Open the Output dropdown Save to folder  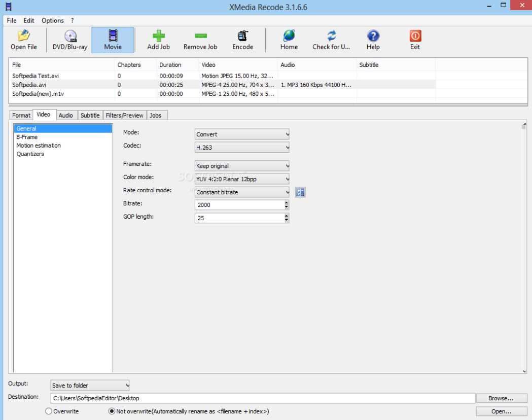click(90, 386)
